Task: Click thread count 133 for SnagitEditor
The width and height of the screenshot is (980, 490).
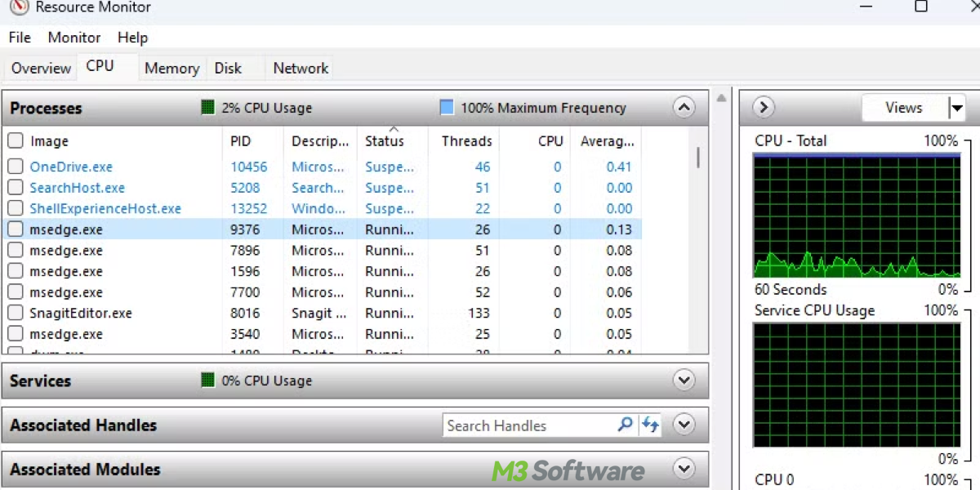Action: coord(479,313)
